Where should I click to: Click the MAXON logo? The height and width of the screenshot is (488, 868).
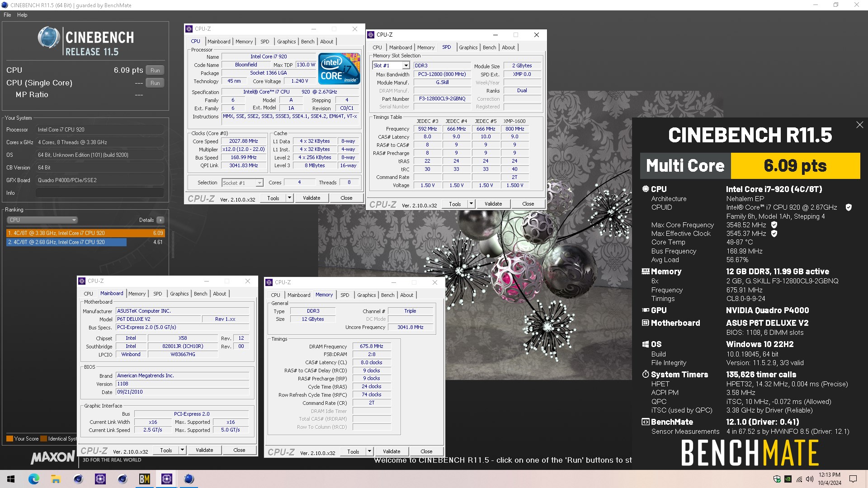pos(53,457)
